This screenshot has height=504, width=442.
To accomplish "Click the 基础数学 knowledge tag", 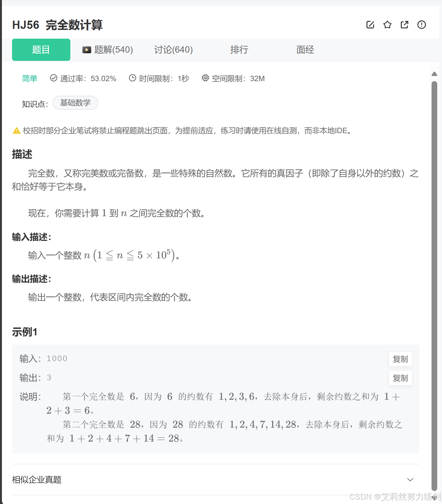I will (x=75, y=103).
